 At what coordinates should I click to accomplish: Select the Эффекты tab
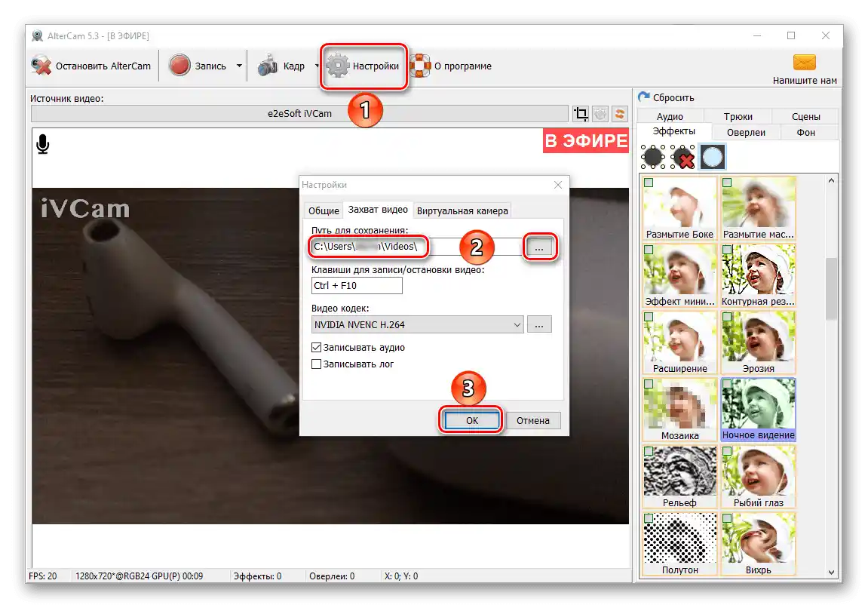tap(673, 131)
